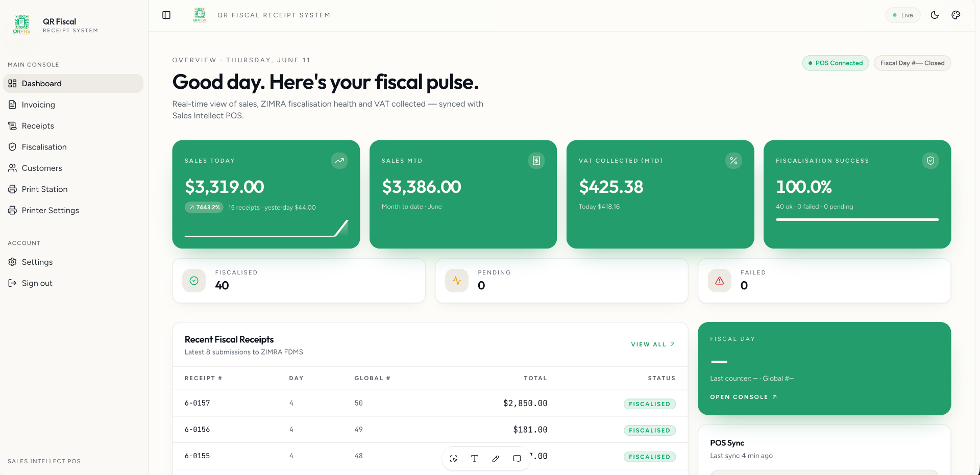Click the Pending activity pulse icon

pos(457,281)
